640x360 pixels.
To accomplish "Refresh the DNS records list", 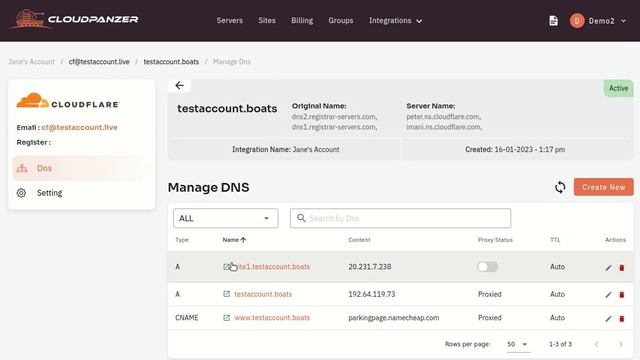I will 560,187.
